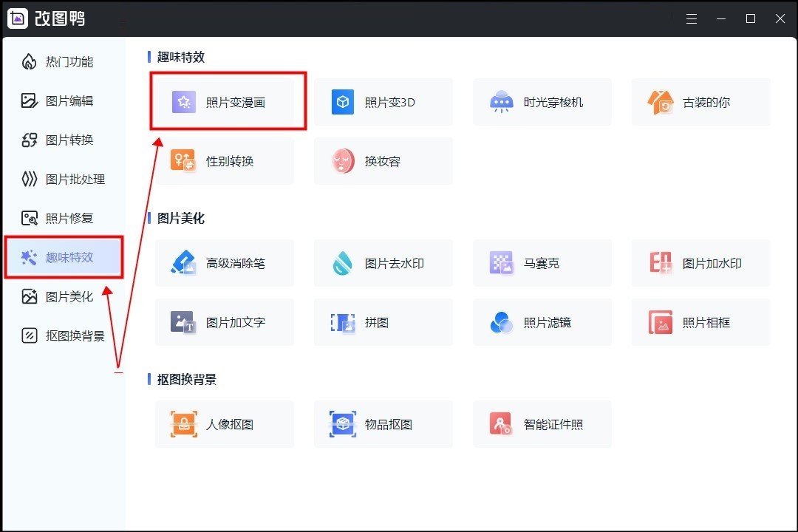Open the 马赛克 mosaic icon
This screenshot has width=798, height=532.
point(502,263)
